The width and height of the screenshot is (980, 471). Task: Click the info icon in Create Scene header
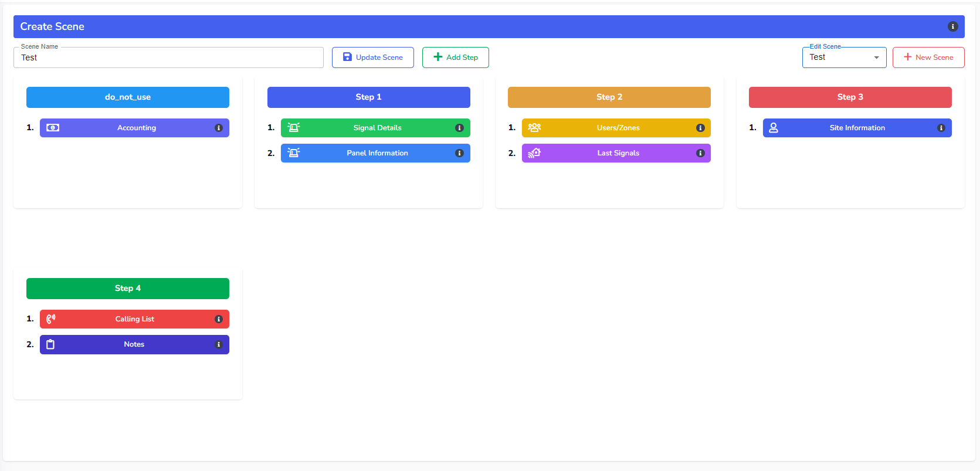click(x=952, y=26)
